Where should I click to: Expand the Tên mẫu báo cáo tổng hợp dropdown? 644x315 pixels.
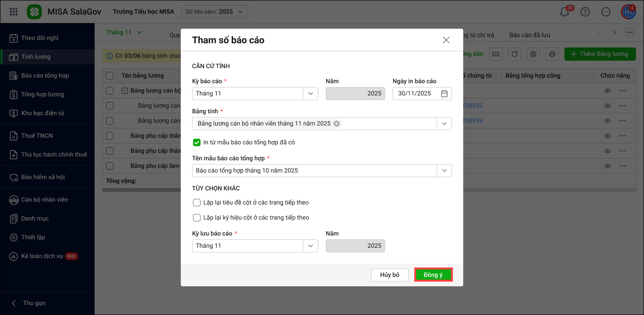[444, 171]
